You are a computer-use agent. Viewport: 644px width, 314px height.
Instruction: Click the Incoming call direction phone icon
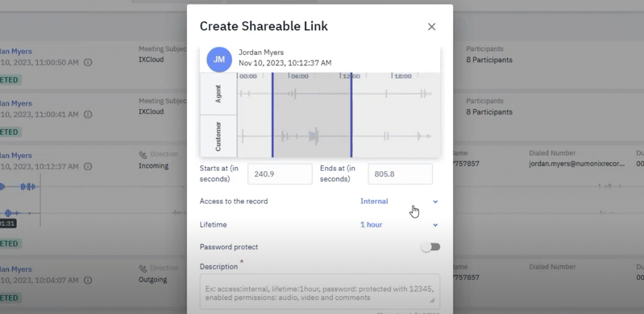[143, 155]
